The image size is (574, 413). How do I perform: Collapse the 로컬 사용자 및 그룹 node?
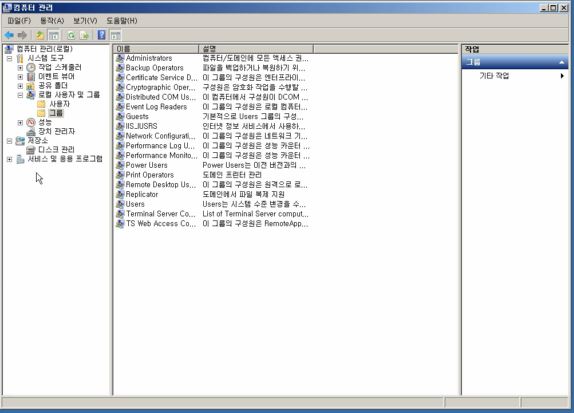click(x=20, y=95)
